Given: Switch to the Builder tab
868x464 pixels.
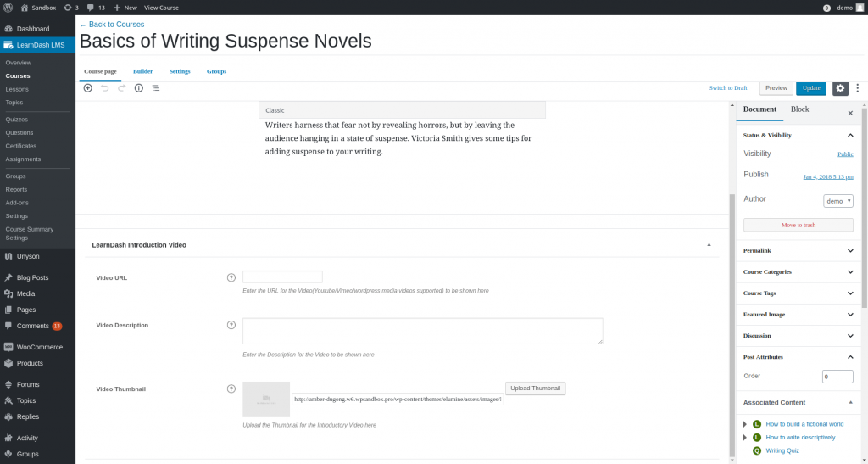Looking at the screenshot, I should click(x=142, y=71).
